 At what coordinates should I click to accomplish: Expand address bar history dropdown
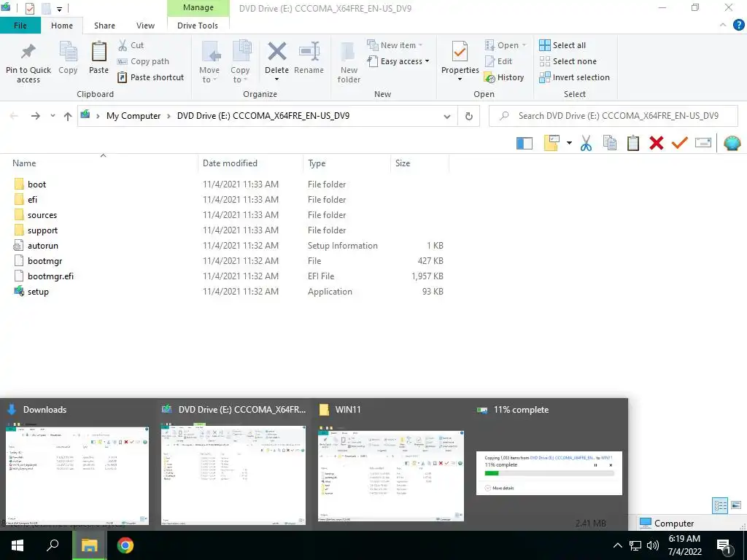[x=447, y=116]
